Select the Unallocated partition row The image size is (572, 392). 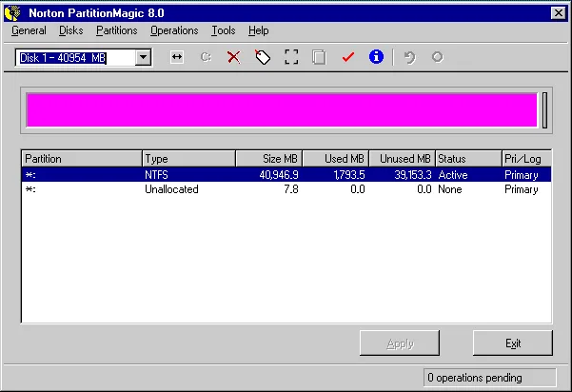click(x=286, y=189)
